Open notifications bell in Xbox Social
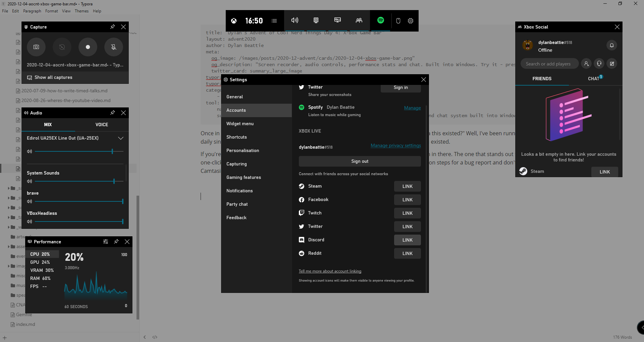The width and height of the screenshot is (644, 342). (x=612, y=45)
